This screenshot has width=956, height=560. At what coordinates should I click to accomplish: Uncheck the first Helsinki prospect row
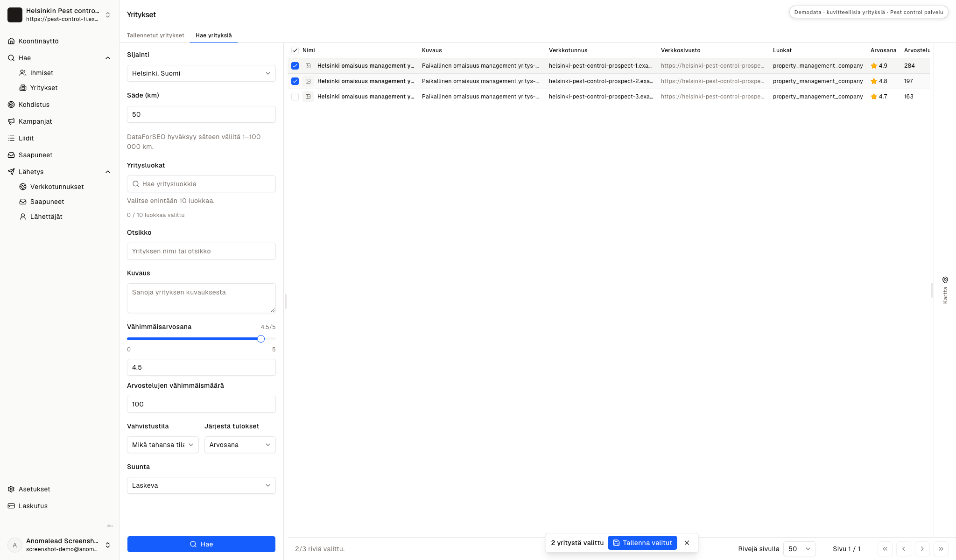pos(295,66)
